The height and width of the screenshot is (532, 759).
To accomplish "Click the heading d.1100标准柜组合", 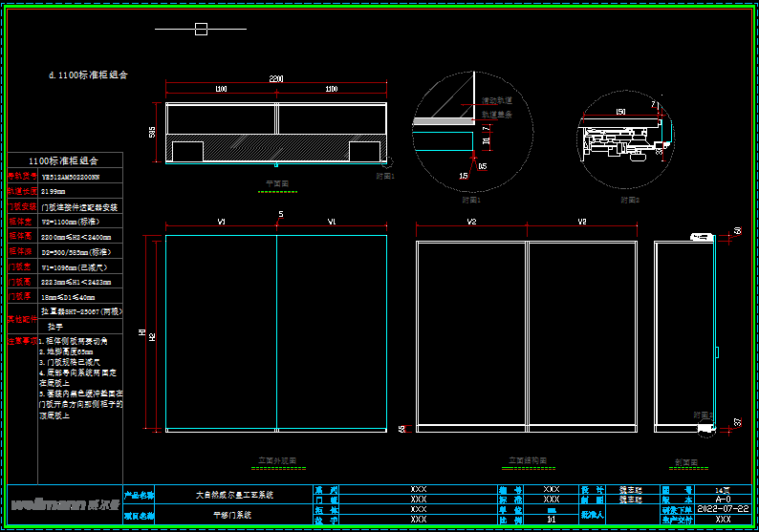I will pos(88,74).
